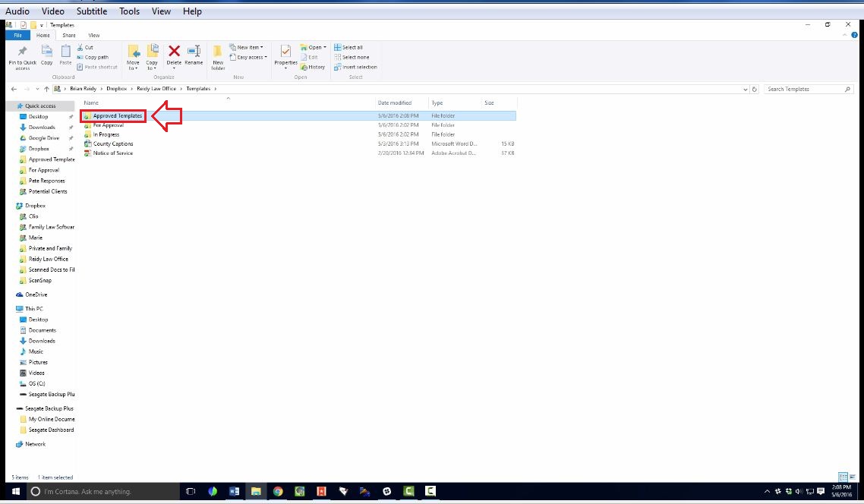Click Invert selection in ribbon

pos(355,68)
